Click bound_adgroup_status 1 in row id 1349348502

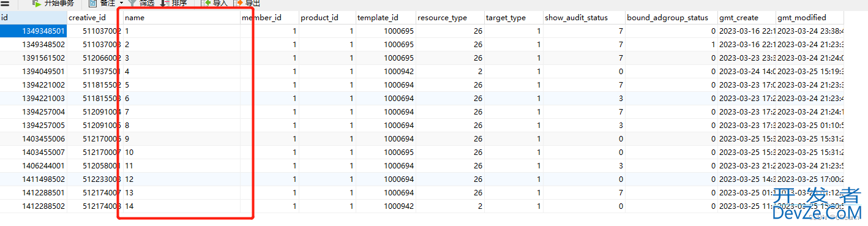671,45
